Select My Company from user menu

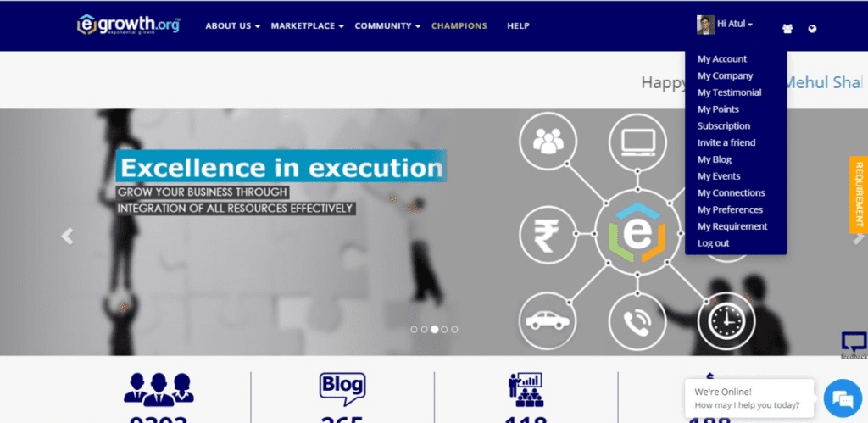[x=726, y=75]
